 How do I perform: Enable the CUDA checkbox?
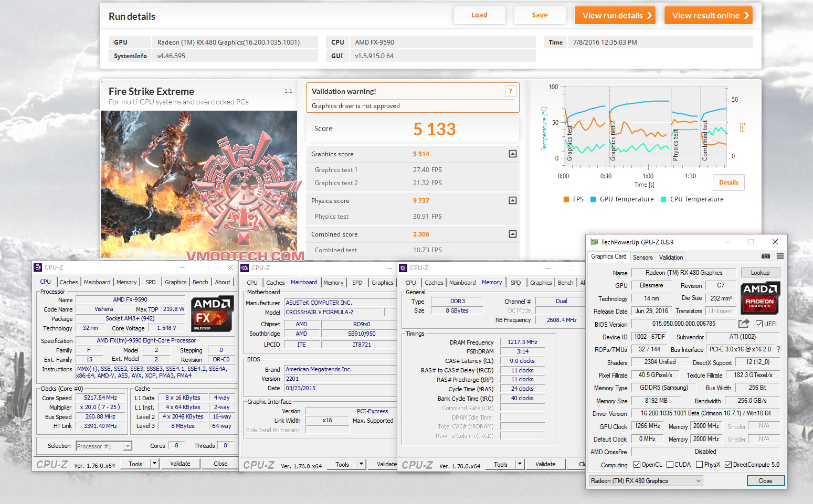tap(670, 465)
